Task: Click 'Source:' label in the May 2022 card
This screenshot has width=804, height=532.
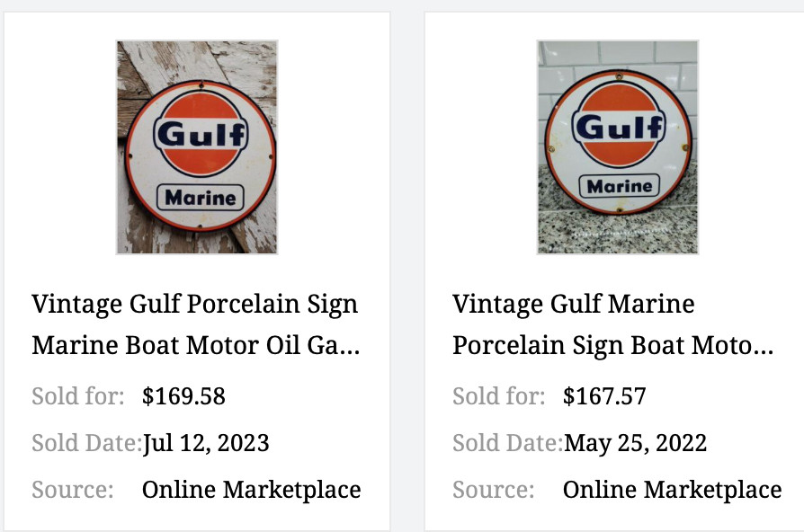Action: (x=494, y=490)
